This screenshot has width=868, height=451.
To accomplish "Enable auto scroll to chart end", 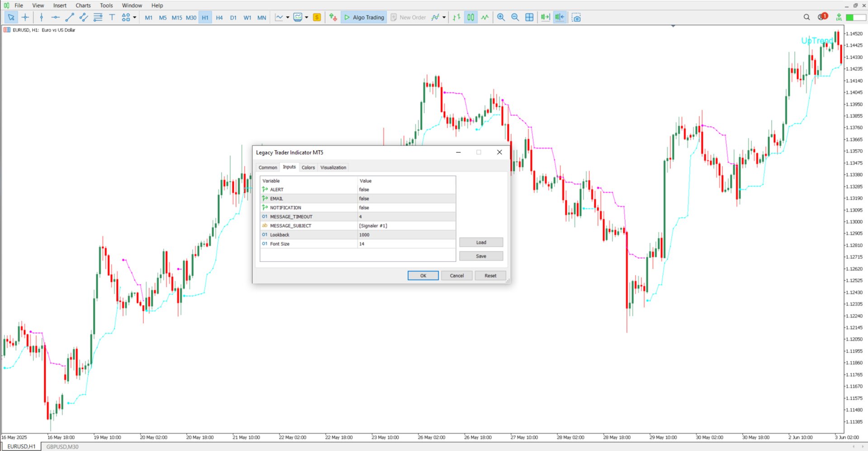I will click(x=545, y=17).
